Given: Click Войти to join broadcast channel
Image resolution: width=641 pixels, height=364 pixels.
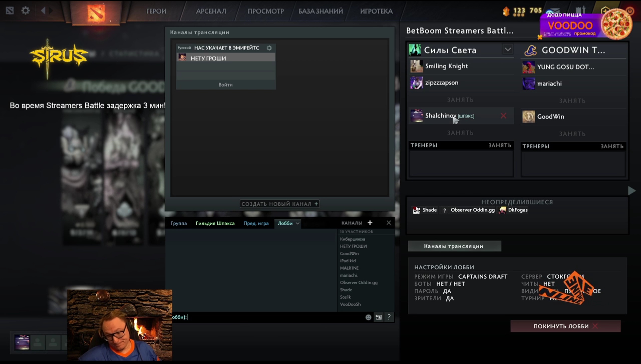Looking at the screenshot, I should point(226,85).
